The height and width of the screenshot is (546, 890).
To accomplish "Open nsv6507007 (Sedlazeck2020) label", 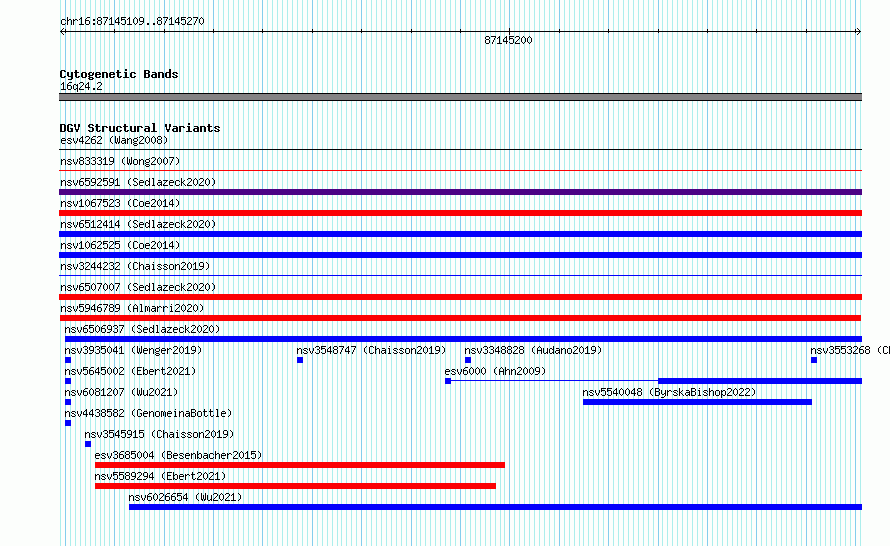I will tap(138, 287).
